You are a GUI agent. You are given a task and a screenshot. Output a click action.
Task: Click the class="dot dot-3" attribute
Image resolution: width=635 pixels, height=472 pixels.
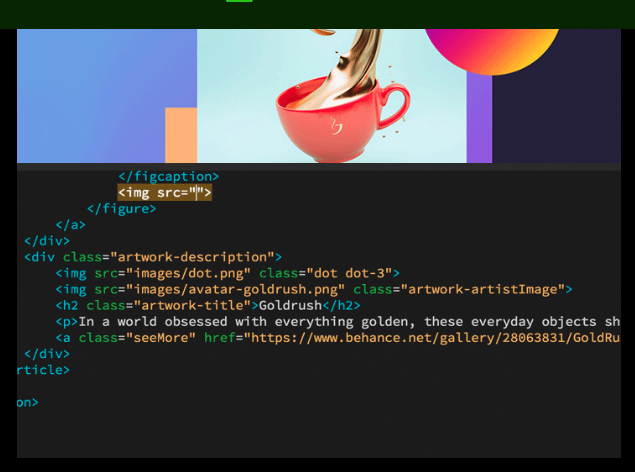[326, 273]
